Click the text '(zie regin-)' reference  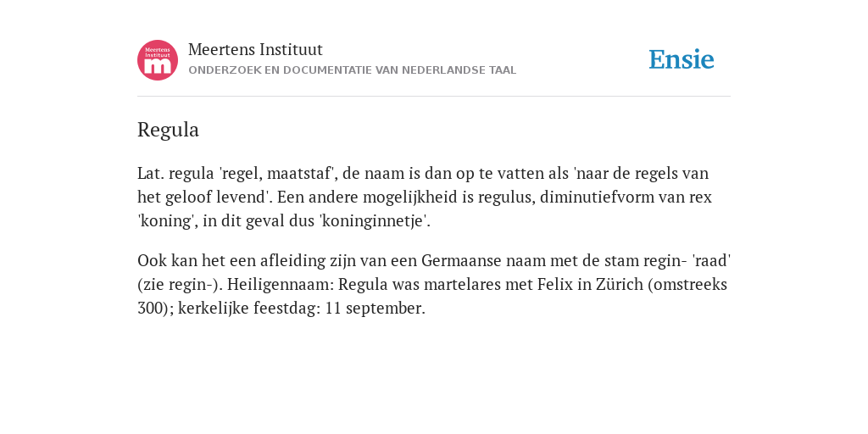180,284
